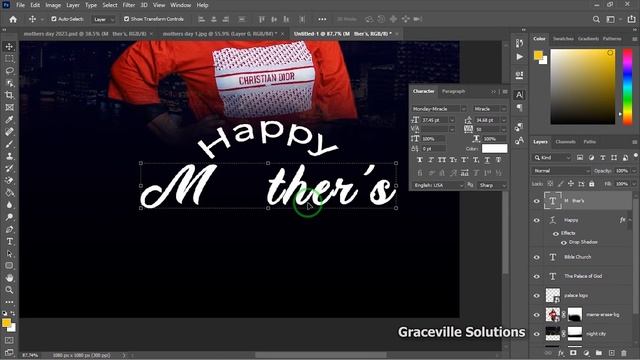Hide the Bible Church layer
Image resolution: width=640 pixels, height=360 pixels.
pyautogui.click(x=536, y=257)
